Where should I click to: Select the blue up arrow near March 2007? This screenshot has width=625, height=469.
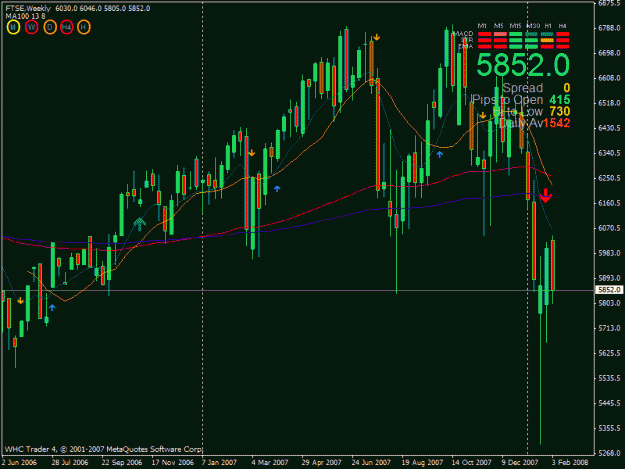click(x=277, y=188)
